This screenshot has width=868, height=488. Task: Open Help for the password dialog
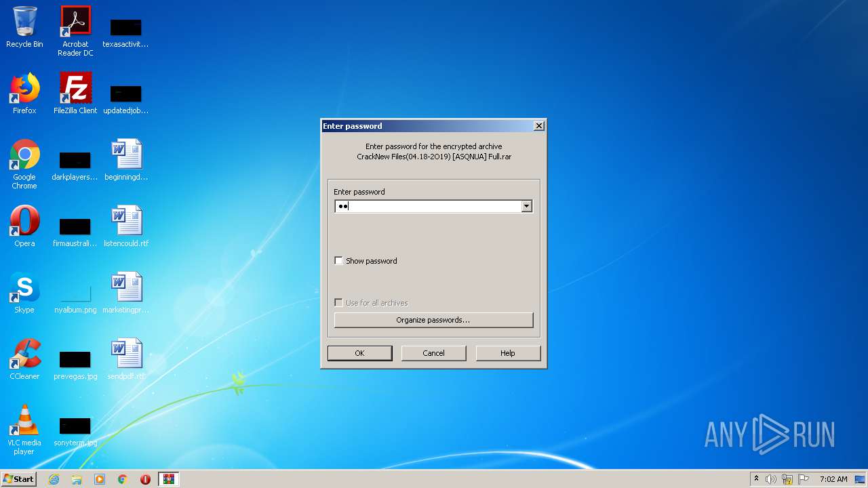point(508,353)
